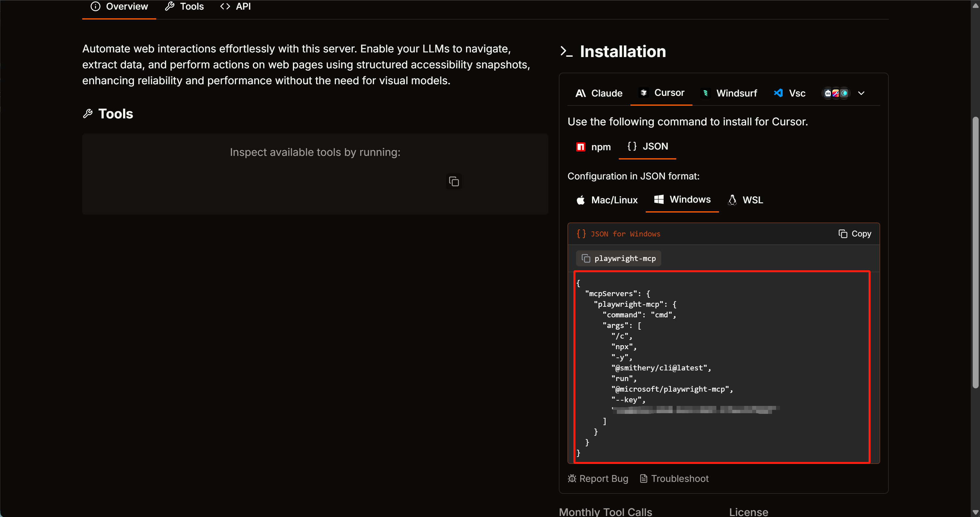The width and height of the screenshot is (980, 517).
Task: Click the wrench icon beside Tools tab
Action: (170, 7)
